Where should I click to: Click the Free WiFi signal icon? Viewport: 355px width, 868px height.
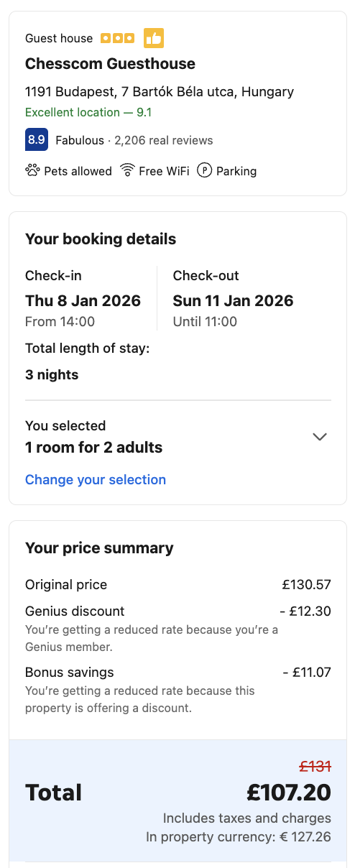pyautogui.click(x=128, y=170)
